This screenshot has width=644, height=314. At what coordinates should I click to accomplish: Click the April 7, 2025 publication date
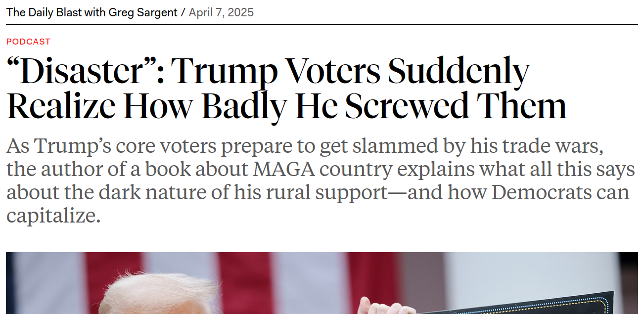pyautogui.click(x=221, y=12)
